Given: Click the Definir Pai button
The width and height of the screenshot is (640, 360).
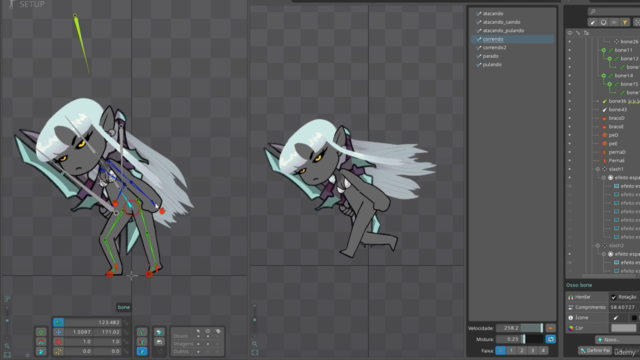Looking at the screenshot, I should click(x=594, y=350).
